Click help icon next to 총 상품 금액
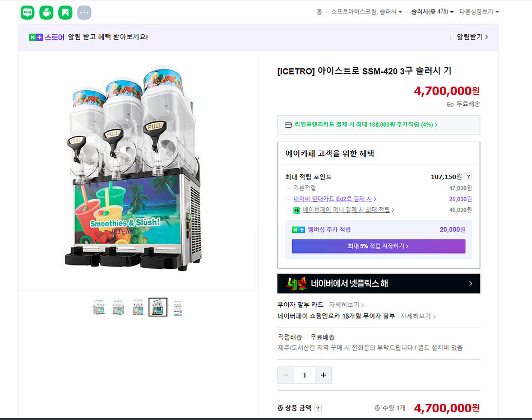Viewport: 532px width, 420px height. [x=318, y=408]
